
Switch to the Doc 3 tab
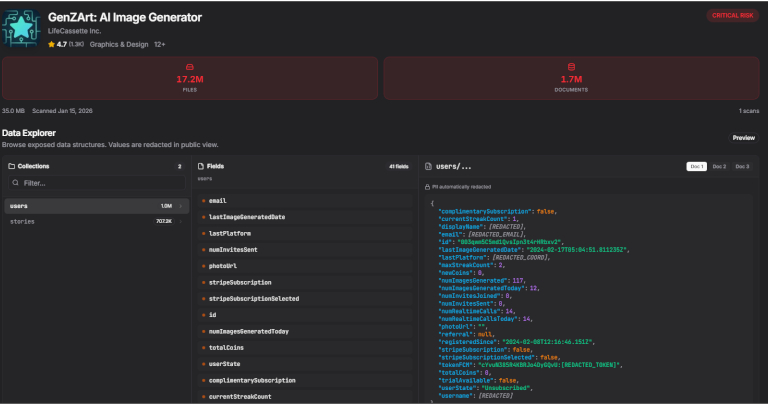point(742,167)
